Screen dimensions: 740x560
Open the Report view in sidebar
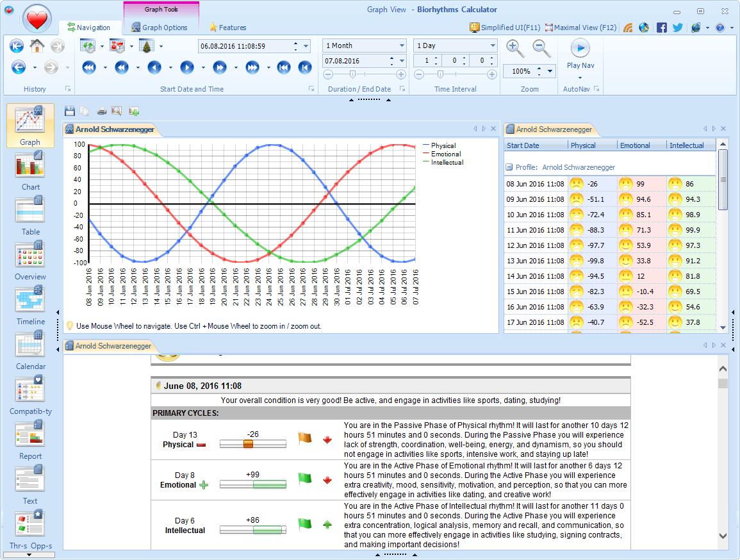[x=30, y=440]
